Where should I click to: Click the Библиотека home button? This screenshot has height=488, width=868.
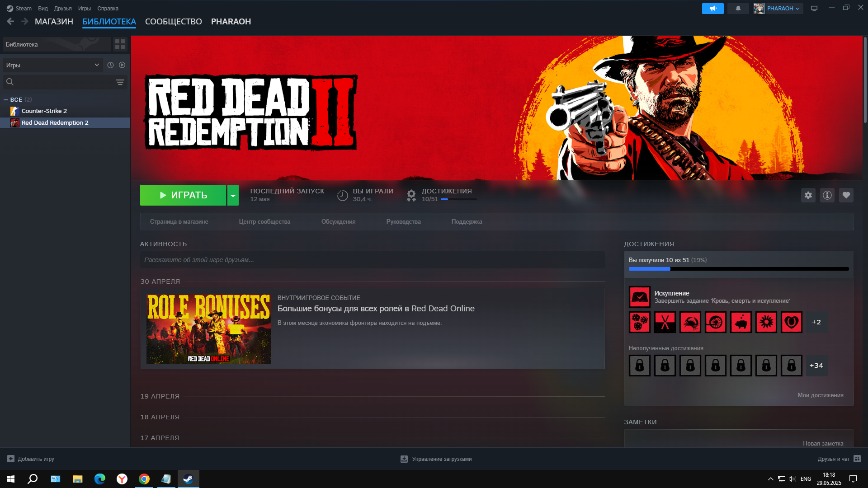57,44
